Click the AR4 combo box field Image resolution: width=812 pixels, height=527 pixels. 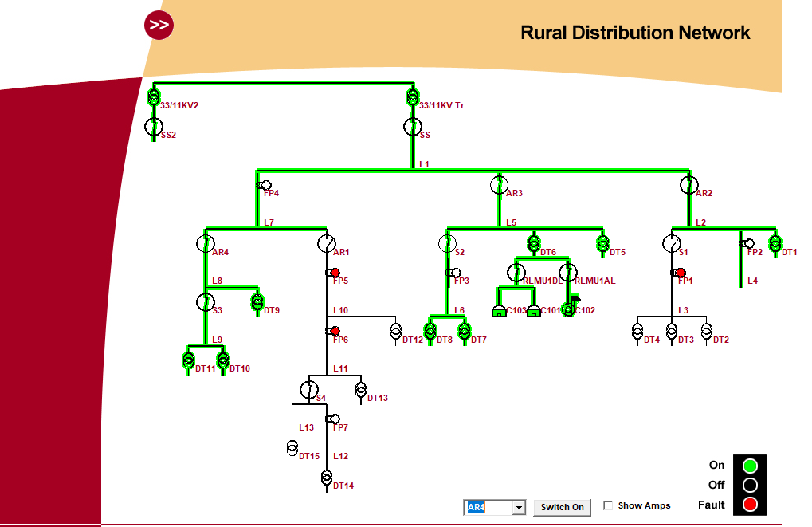click(x=495, y=507)
